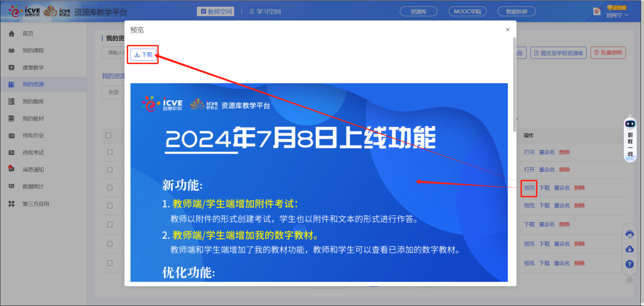Click the 批量删除 batch delete button

(x=608, y=53)
